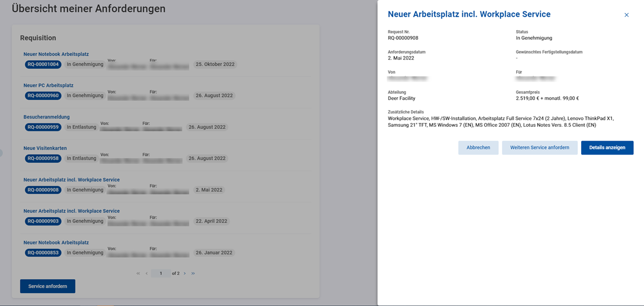Click Details anzeigen button

click(x=607, y=148)
